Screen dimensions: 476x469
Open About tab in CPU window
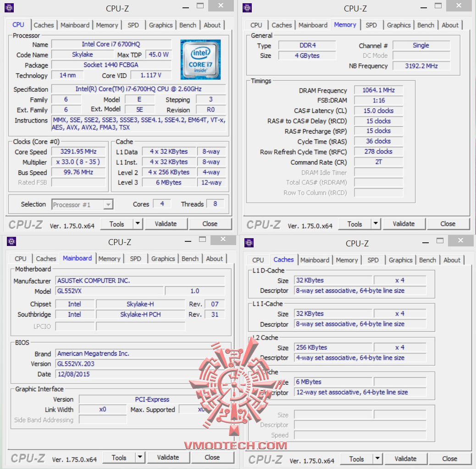pos(212,25)
